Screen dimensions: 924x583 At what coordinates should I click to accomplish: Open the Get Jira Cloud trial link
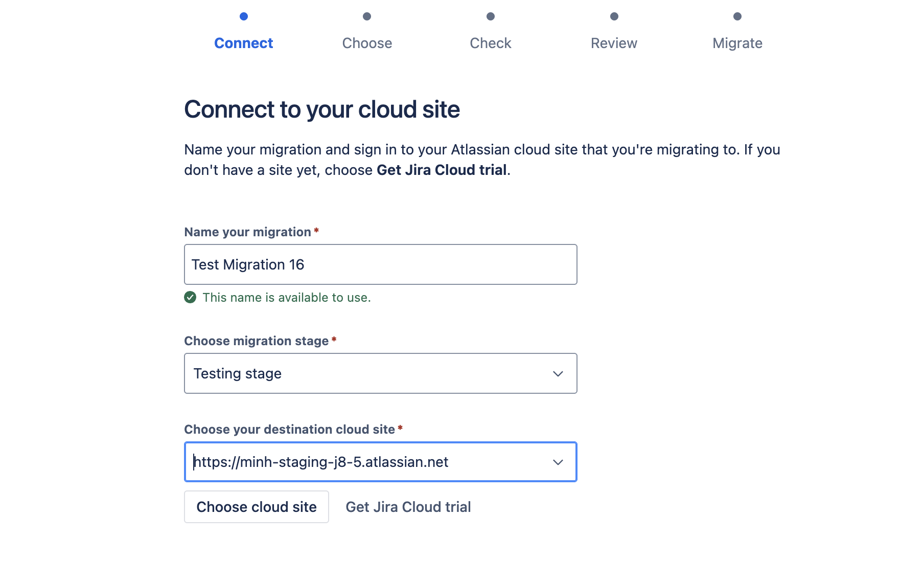[408, 507]
